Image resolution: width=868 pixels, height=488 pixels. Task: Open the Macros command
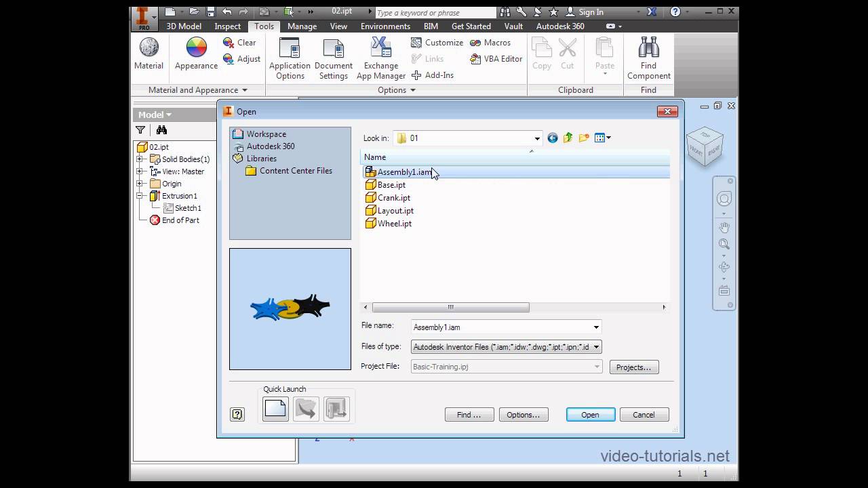490,42
